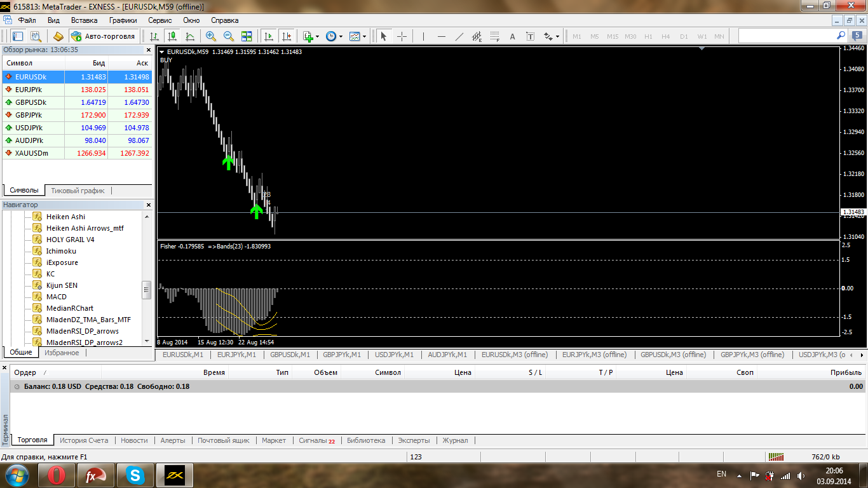868x488 pixels.
Task: Close the Market Watch panel
Action: [149, 49]
